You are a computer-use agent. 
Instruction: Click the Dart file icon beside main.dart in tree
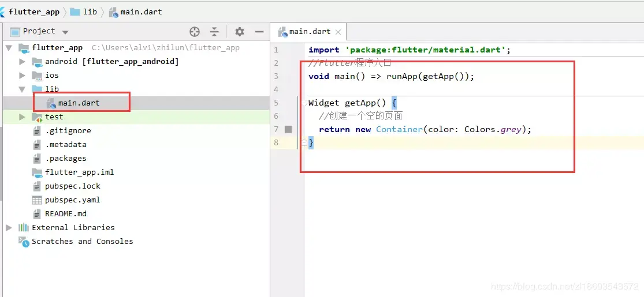click(51, 103)
